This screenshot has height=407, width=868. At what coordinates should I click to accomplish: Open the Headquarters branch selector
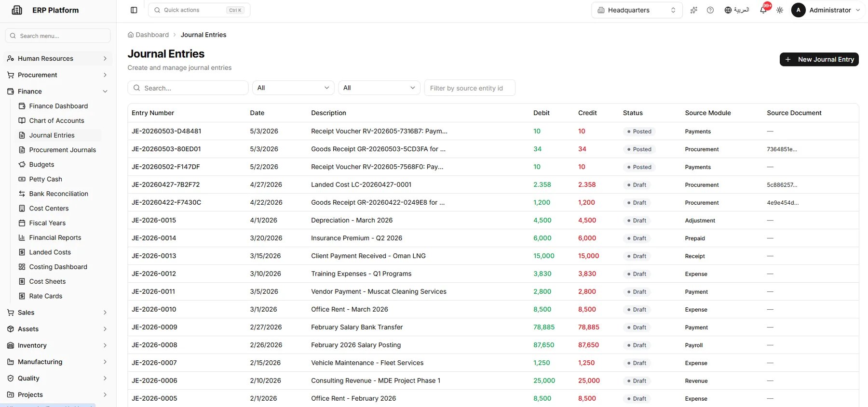click(637, 10)
